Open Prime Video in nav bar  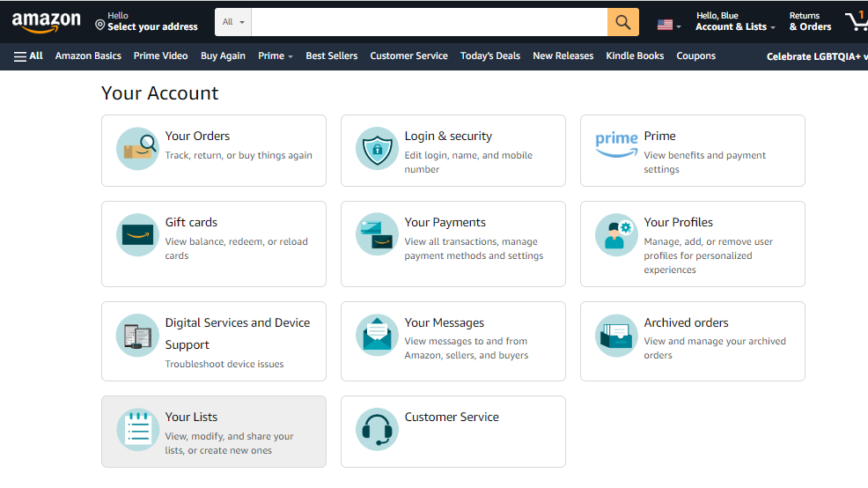point(160,56)
